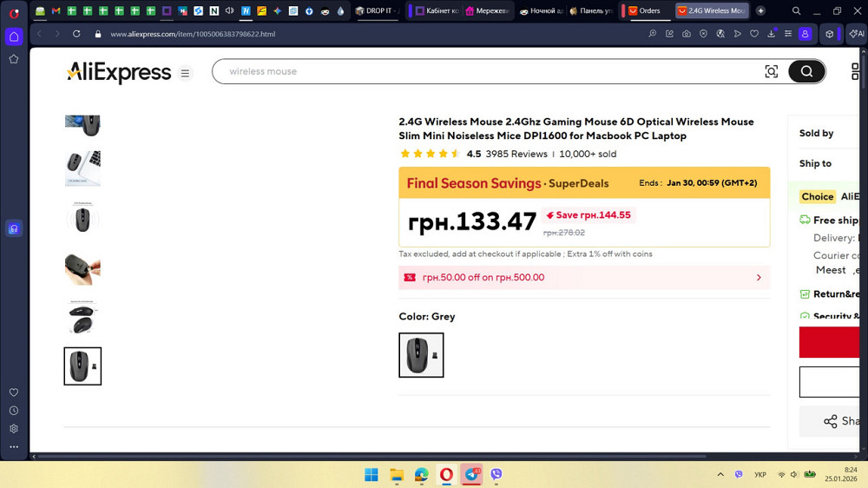Open the history clock icon in sidebar

coord(14,411)
